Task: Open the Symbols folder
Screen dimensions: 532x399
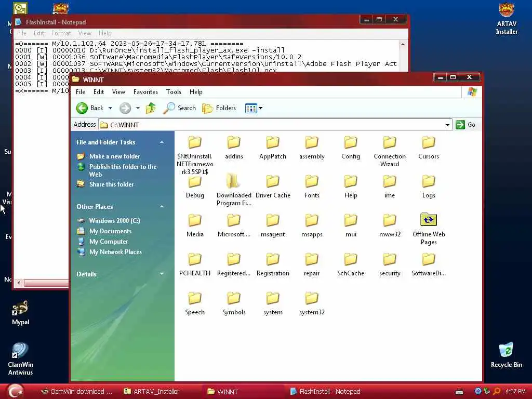Action: coord(234,303)
